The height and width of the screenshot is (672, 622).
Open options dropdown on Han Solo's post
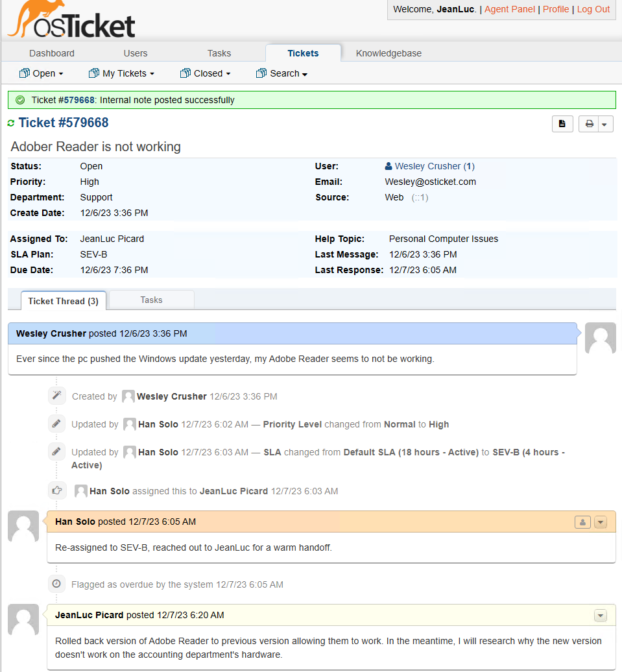[x=601, y=522]
